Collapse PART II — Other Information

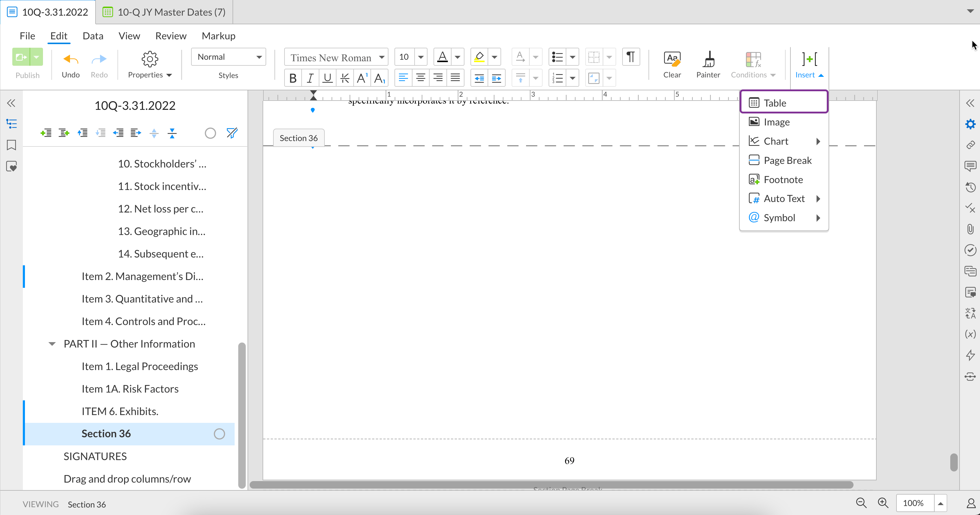(52, 344)
